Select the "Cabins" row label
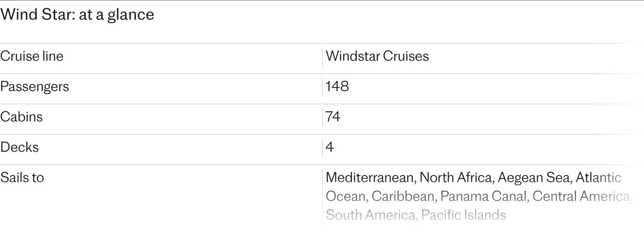 click(21, 116)
